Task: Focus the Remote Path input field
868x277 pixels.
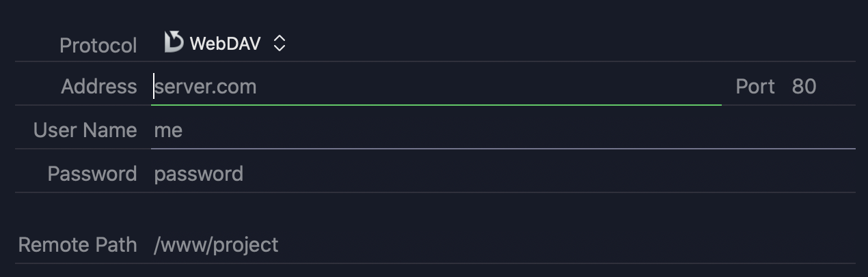Action: tap(503, 245)
